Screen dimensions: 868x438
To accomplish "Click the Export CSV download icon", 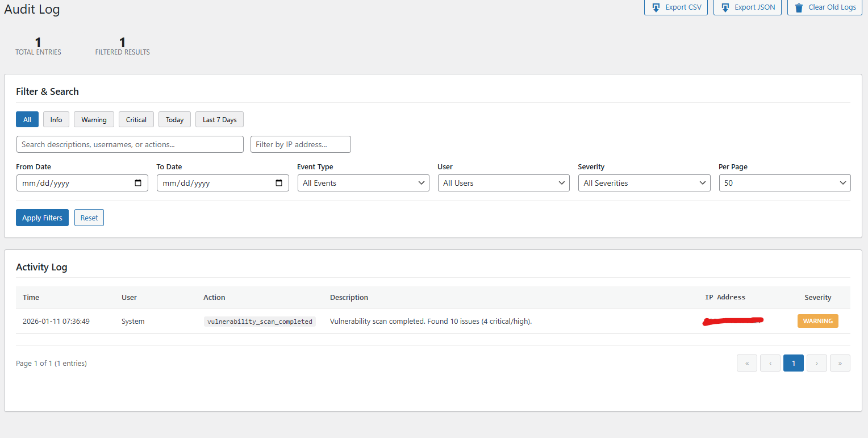I will coord(656,7).
